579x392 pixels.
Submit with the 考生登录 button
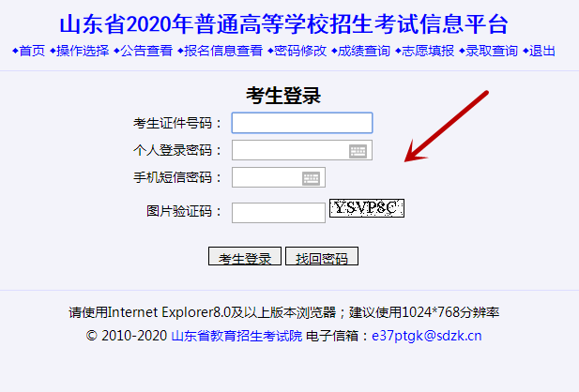coord(245,256)
